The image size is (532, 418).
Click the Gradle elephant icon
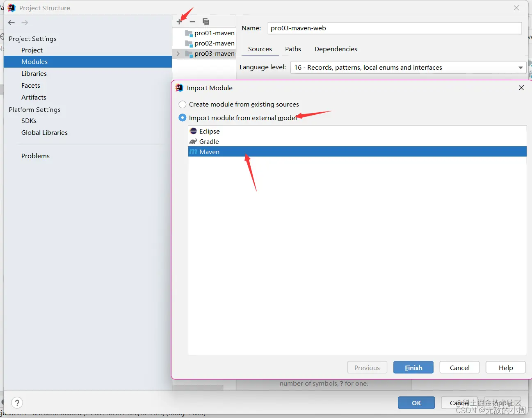pyautogui.click(x=193, y=141)
